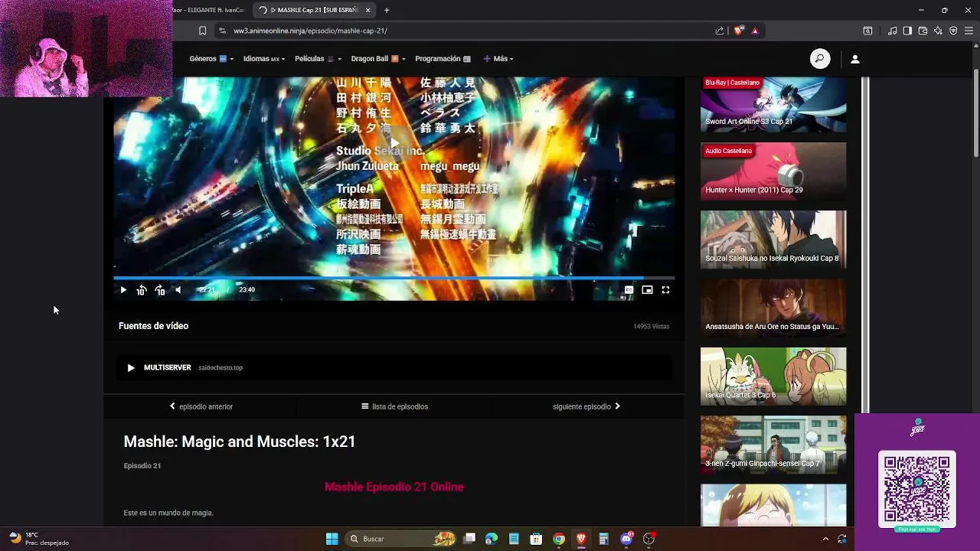Expand the Idiomas menu
Viewport: 980px width, 551px height.
(x=264, y=59)
